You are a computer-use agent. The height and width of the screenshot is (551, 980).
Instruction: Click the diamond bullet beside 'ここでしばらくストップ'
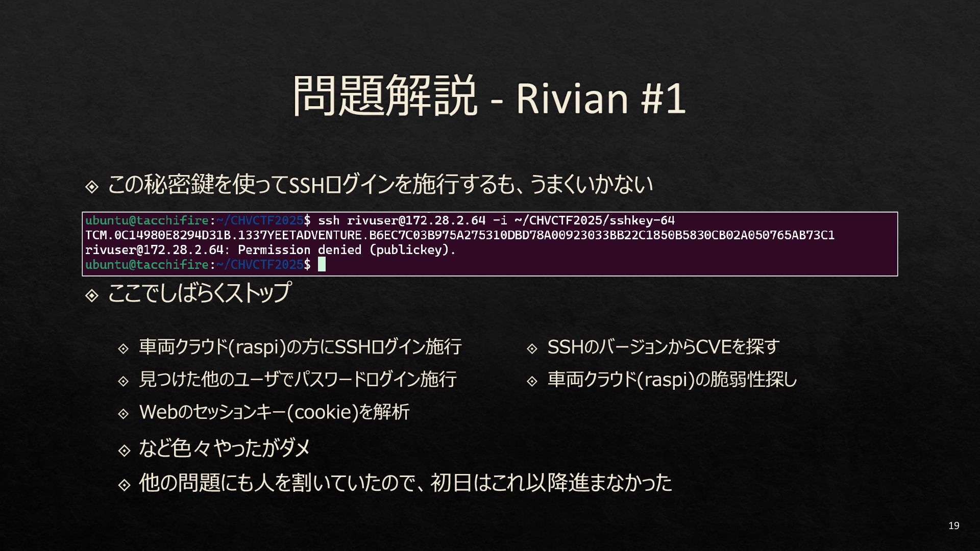[92, 295]
